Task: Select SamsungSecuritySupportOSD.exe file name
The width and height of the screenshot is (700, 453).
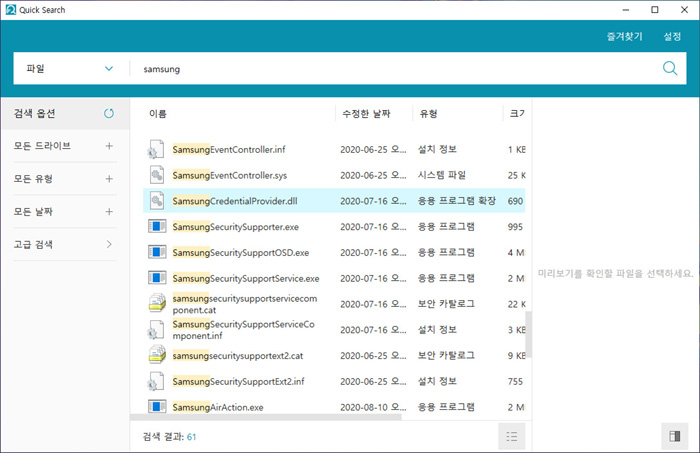Action: pos(241,253)
